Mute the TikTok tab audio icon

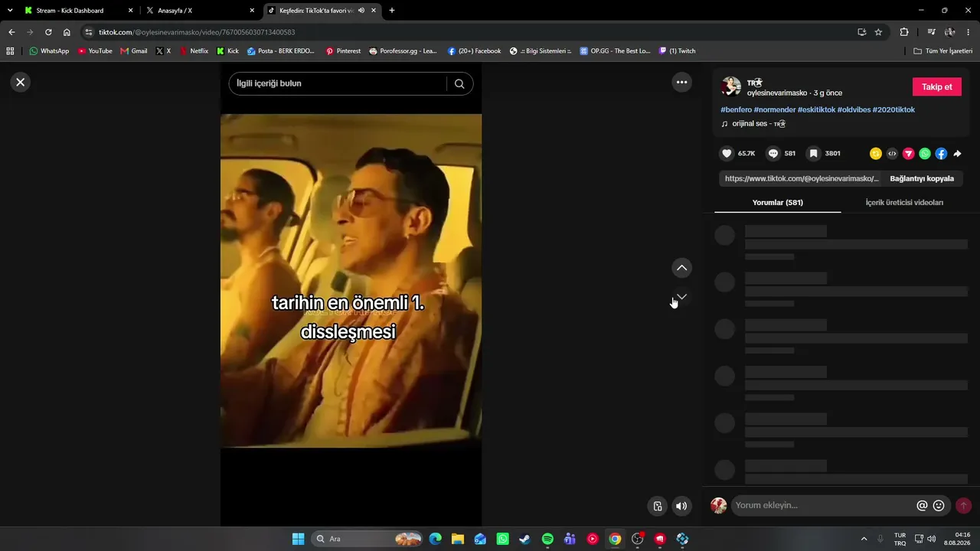[x=361, y=11]
